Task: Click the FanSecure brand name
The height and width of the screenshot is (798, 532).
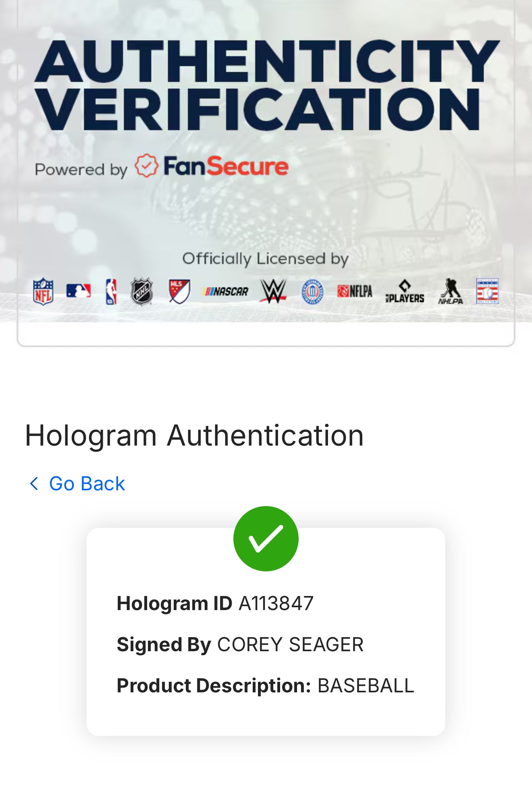Action: pyautogui.click(x=226, y=167)
